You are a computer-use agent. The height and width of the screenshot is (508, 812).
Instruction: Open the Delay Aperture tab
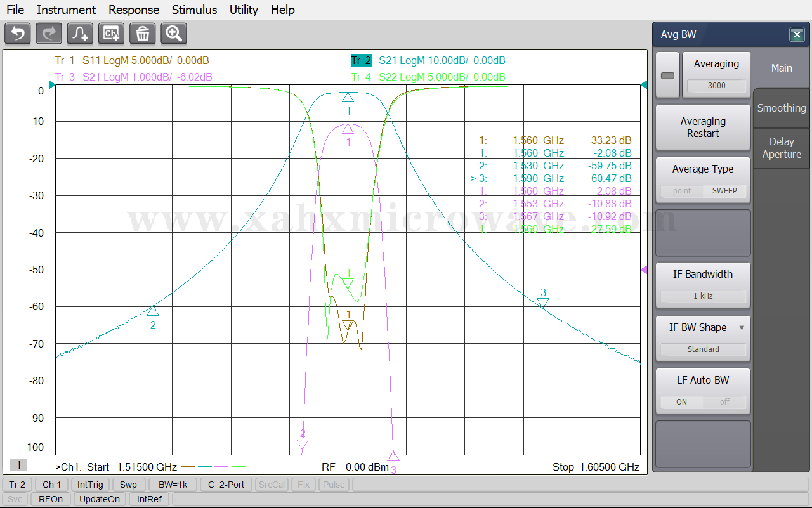pos(782,148)
